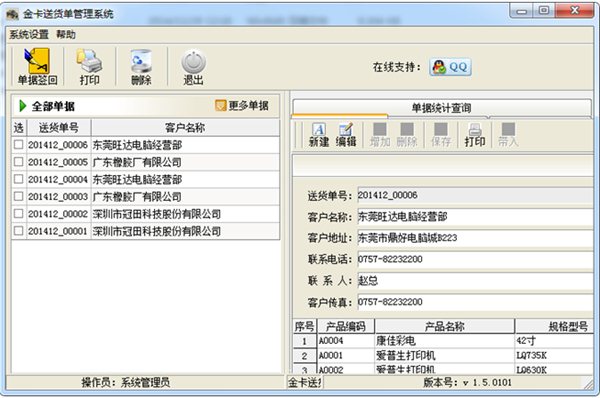Click status bar version v 1.5.0101
The height and width of the screenshot is (398, 600).
tap(467, 382)
